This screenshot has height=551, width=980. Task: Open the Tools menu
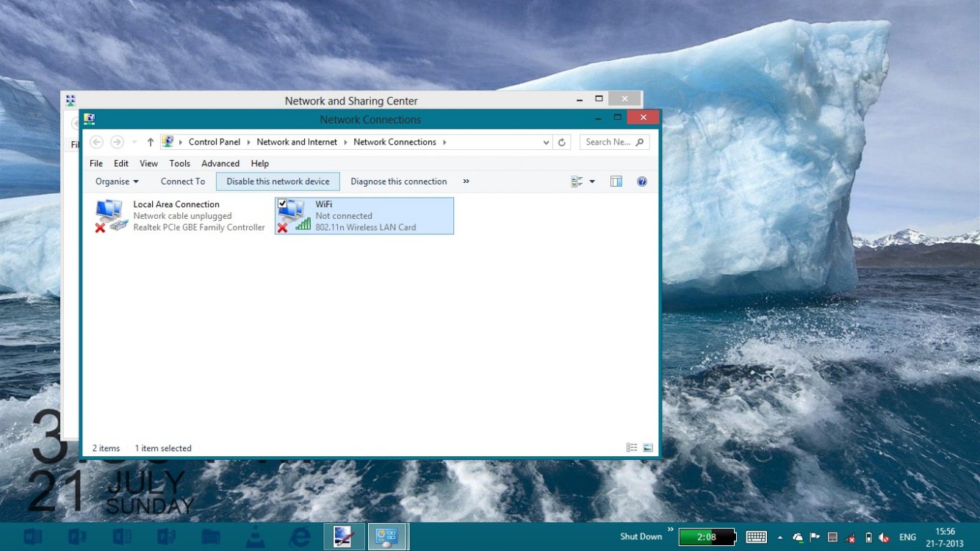(x=179, y=163)
